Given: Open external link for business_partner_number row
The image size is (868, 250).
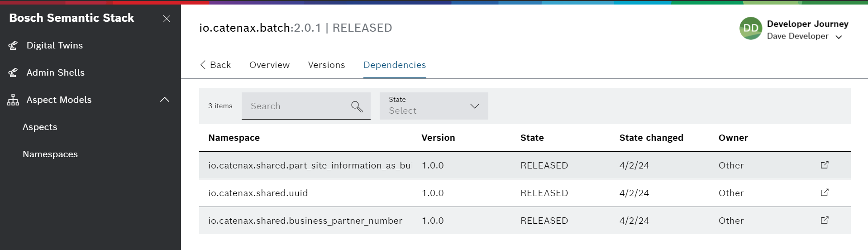Looking at the screenshot, I should [x=825, y=220].
